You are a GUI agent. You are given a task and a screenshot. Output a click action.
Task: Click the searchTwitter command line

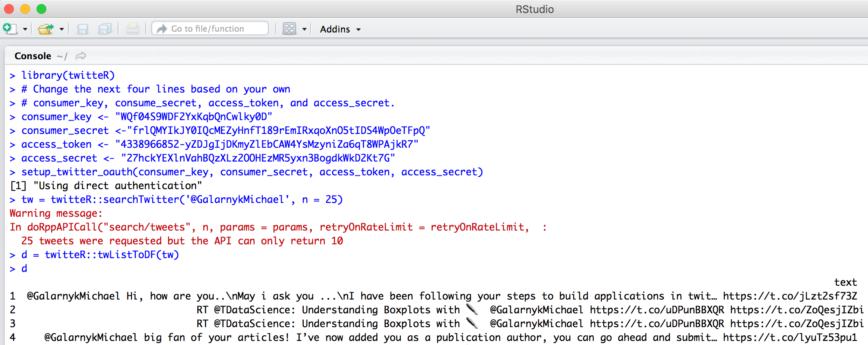[x=176, y=199]
